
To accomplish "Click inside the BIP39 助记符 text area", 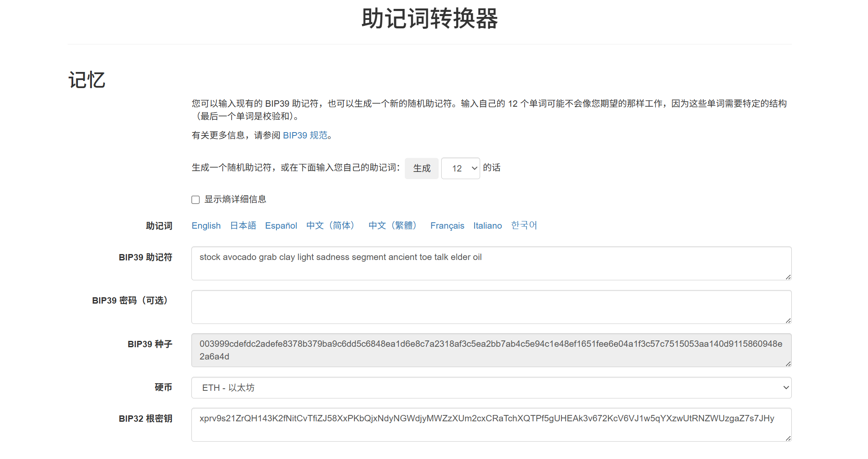I will tap(491, 263).
